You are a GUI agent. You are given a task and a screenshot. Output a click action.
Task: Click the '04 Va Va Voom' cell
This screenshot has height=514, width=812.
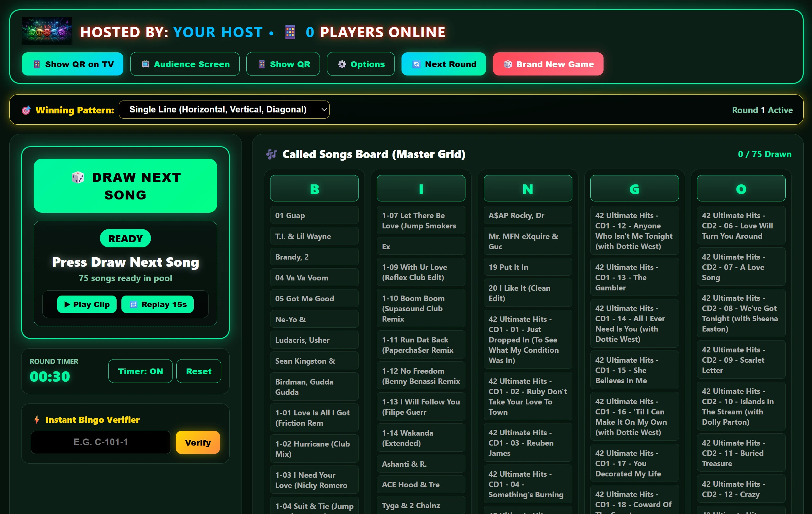click(x=314, y=278)
